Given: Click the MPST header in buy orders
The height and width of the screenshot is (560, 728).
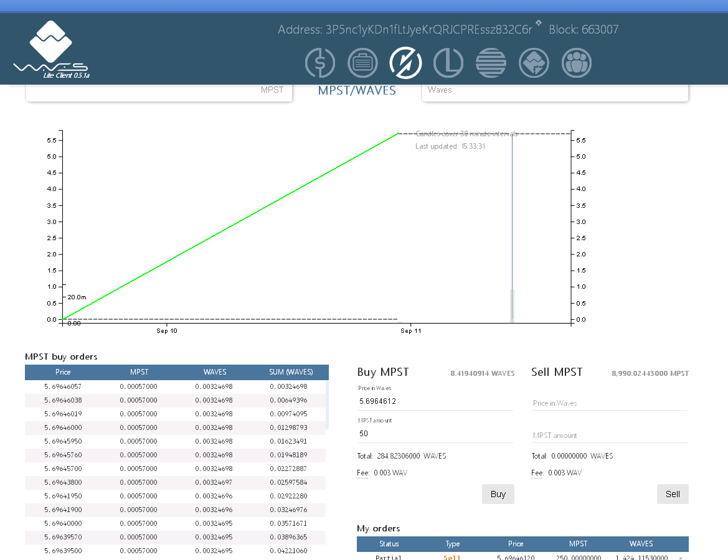Looking at the screenshot, I should click(x=139, y=372).
